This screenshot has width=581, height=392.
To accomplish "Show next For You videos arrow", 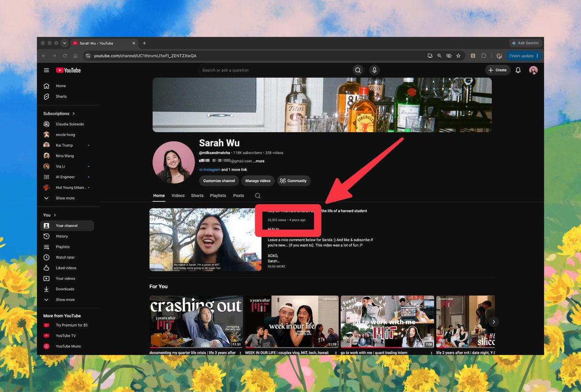I will click(493, 321).
